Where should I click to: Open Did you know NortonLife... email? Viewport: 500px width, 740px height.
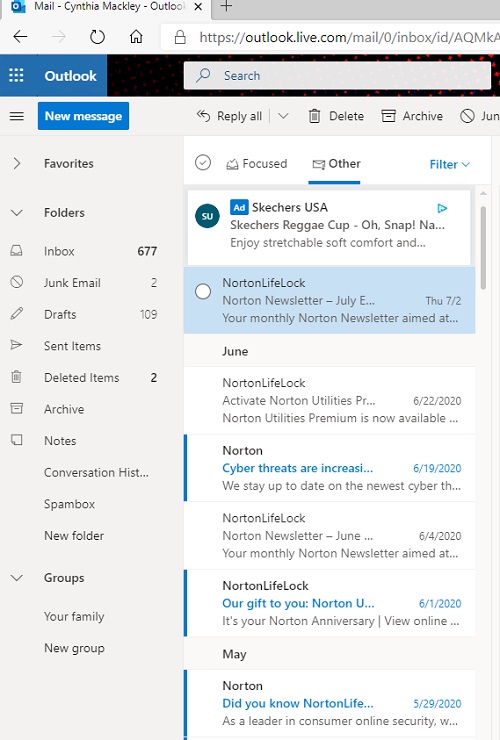click(329, 703)
